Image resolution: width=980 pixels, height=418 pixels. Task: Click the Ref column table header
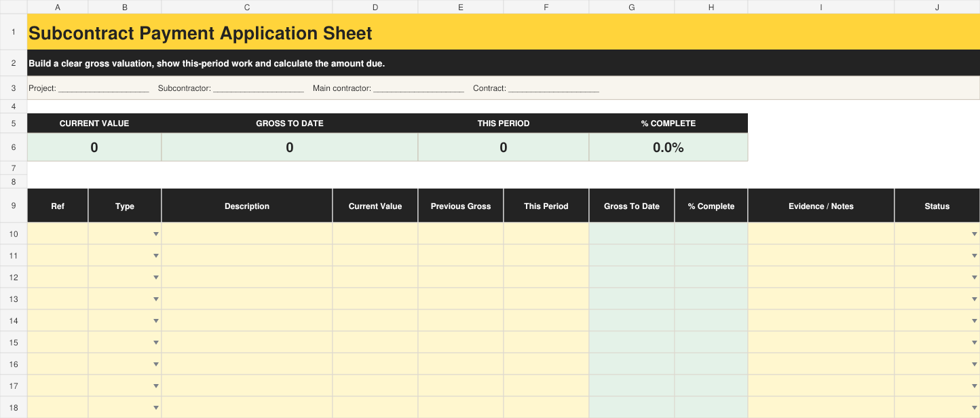tap(58, 206)
